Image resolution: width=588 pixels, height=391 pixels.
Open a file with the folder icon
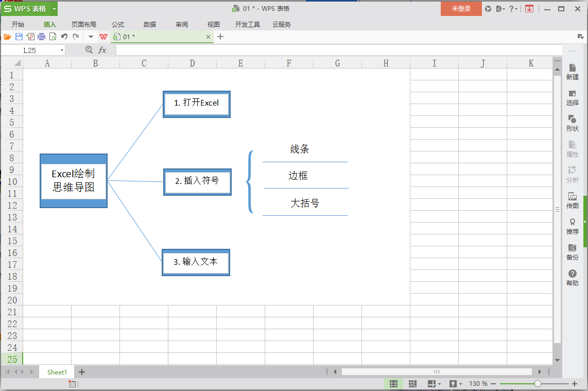7,37
